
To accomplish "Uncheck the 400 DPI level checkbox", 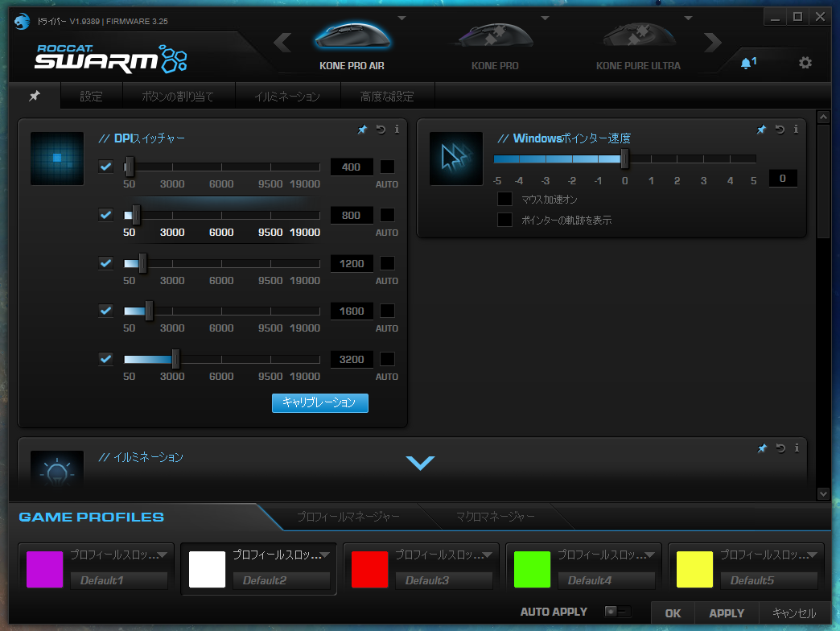I will (x=106, y=167).
